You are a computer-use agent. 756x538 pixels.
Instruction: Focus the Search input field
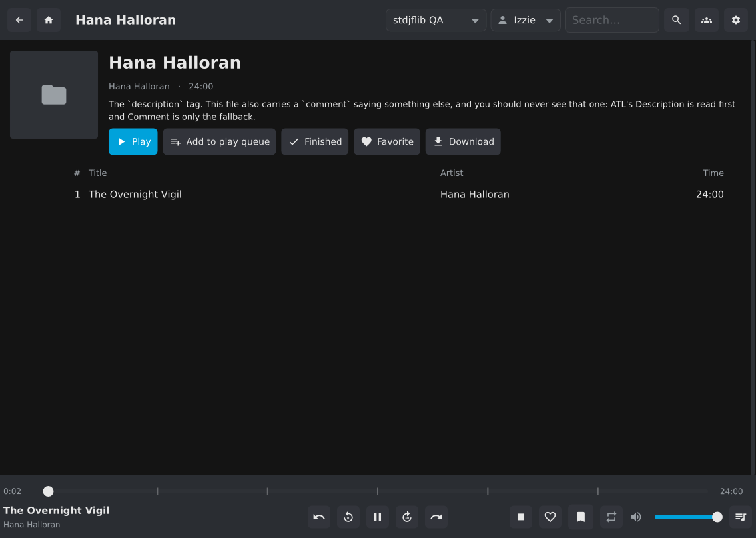coord(611,20)
